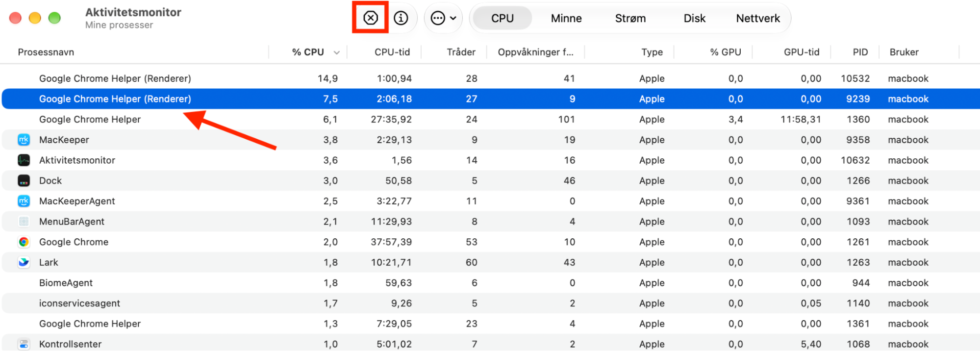Screen dimensions: 980x351
Task: Select the BiomeAgent process
Action: coord(66,283)
